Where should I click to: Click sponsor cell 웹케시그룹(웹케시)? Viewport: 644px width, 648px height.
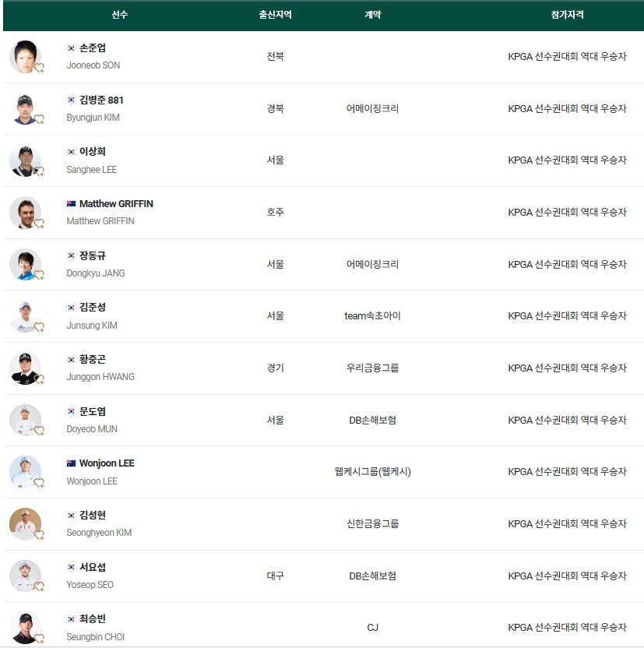[x=372, y=472]
